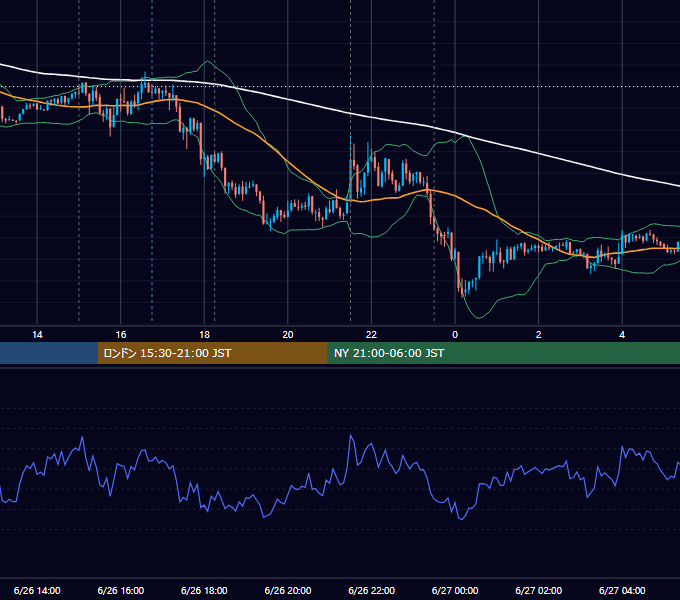The height and width of the screenshot is (600, 680).
Task: Click hour label 20 on the price chart axis
Action: pyautogui.click(x=288, y=335)
